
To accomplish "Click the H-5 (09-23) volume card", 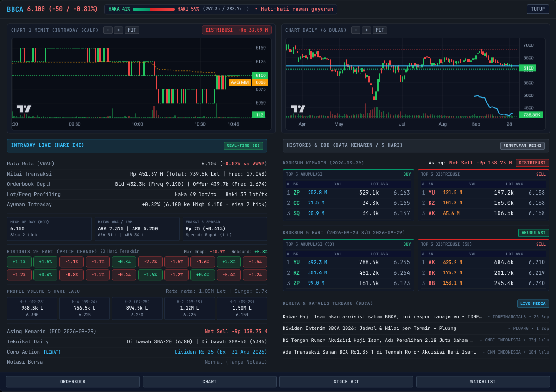I will click(x=32, y=308).
